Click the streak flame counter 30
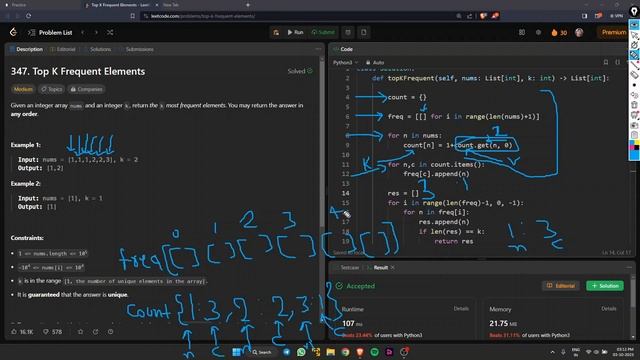The height and width of the screenshot is (360, 640). (559, 33)
